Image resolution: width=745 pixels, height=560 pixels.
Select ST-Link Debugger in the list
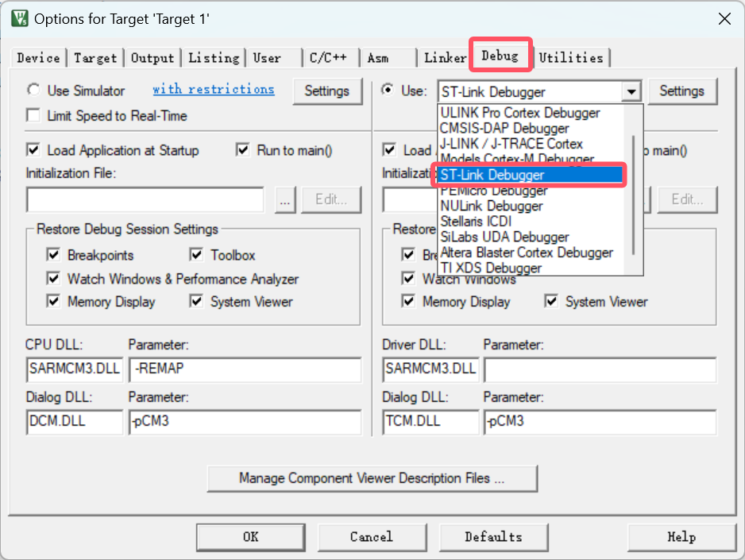[531, 175]
